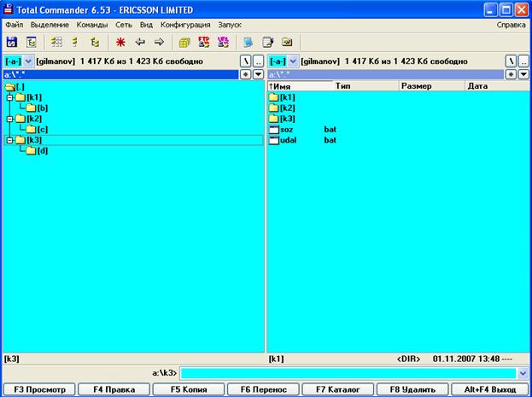Click the red asterisk toolbar icon
Image resolution: width=532 pixels, height=397 pixels.
[x=120, y=42]
